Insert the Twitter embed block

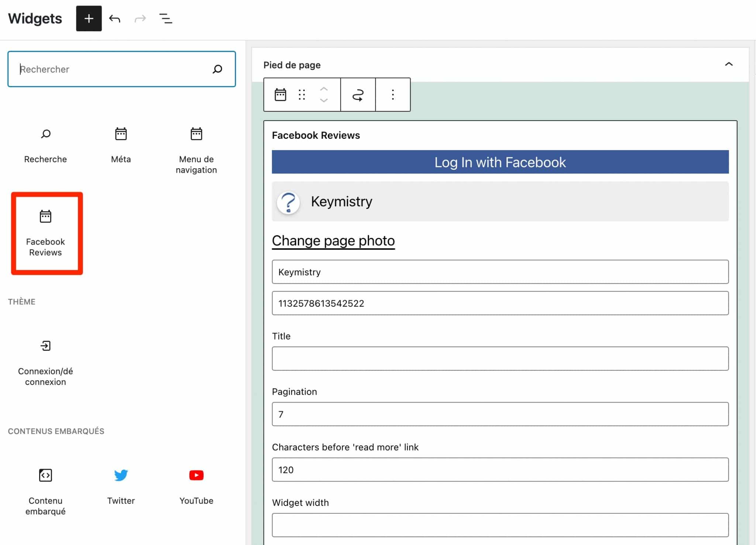click(121, 487)
